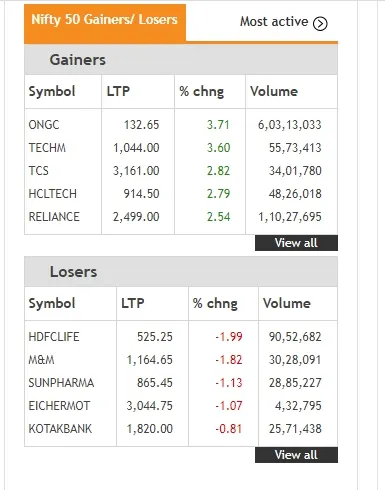Image resolution: width=385 pixels, height=490 pixels.
Task: Click the Most active arrow circle icon
Action: tap(320, 23)
